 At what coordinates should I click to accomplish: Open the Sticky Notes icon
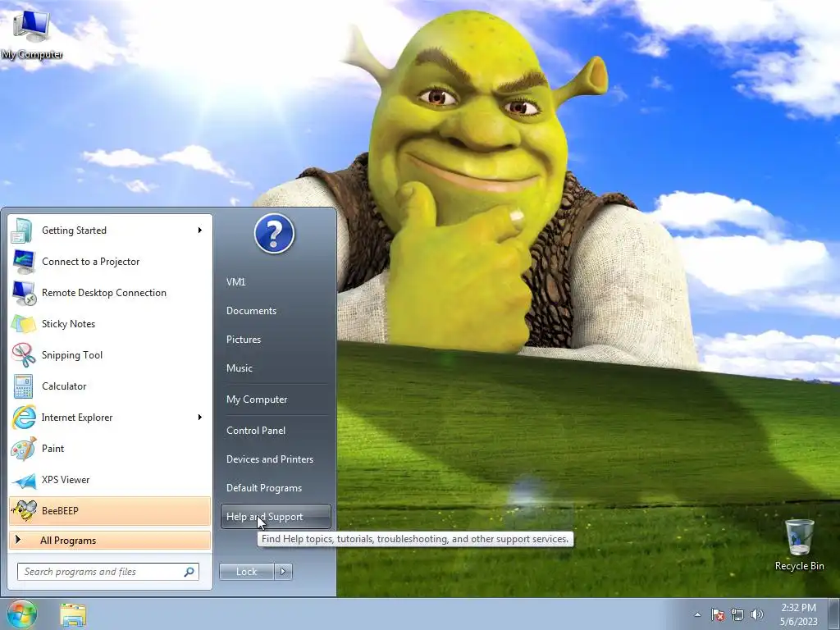coord(23,323)
